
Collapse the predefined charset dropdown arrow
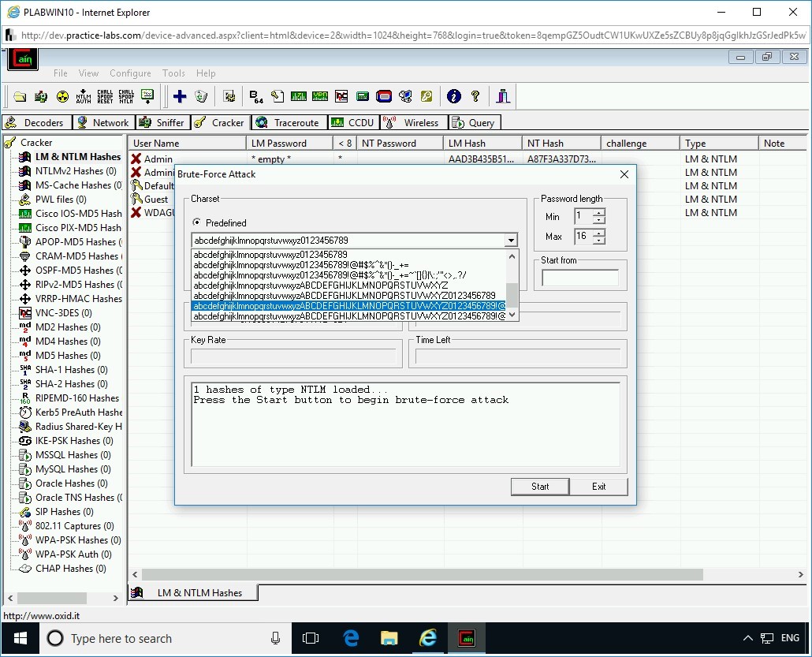point(511,241)
